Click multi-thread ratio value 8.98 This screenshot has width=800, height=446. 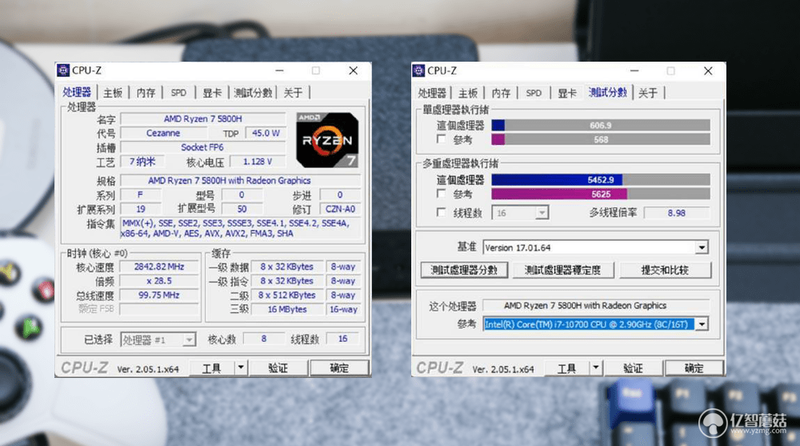pyautogui.click(x=677, y=213)
